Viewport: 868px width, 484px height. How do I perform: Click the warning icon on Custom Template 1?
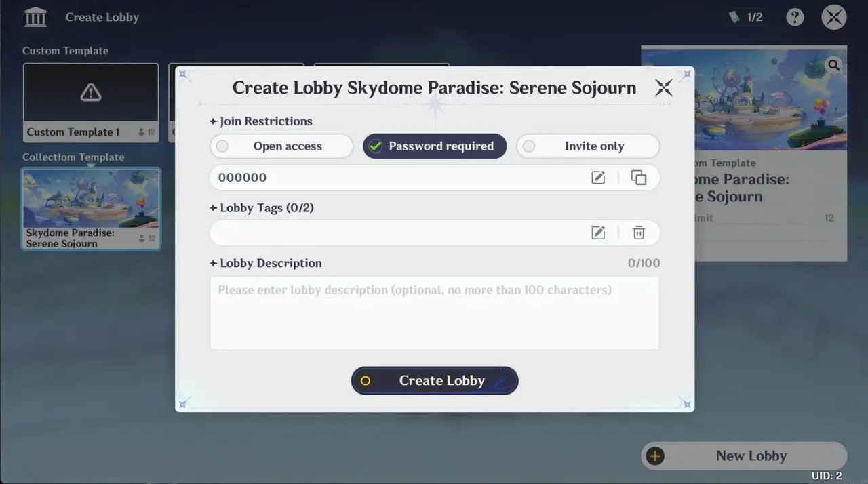[x=91, y=93]
